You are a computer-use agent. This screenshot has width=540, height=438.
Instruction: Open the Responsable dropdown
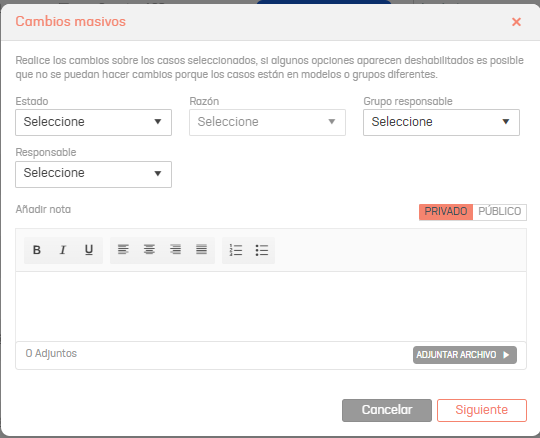point(93,174)
